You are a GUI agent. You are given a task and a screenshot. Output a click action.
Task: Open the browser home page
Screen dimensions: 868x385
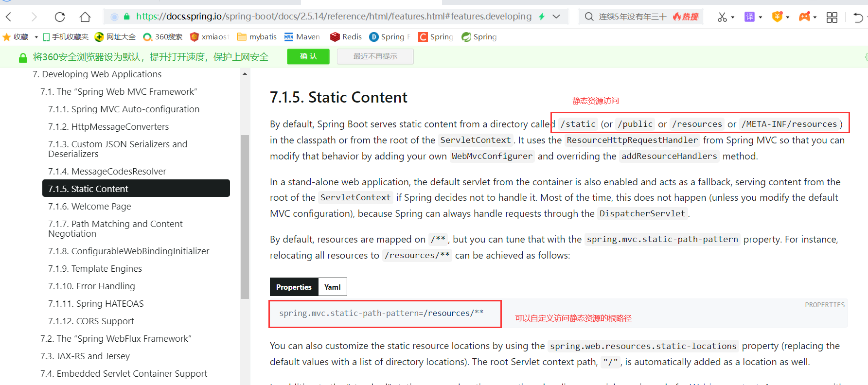pos(85,17)
